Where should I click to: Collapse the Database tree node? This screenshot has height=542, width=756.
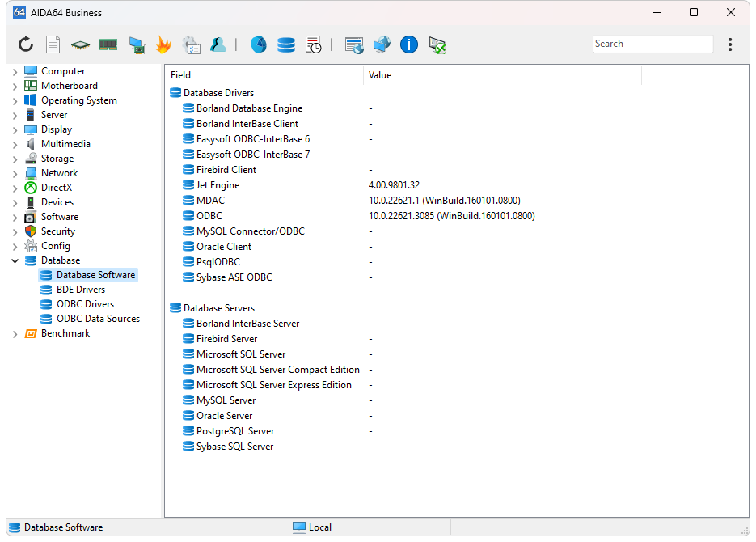click(15, 261)
